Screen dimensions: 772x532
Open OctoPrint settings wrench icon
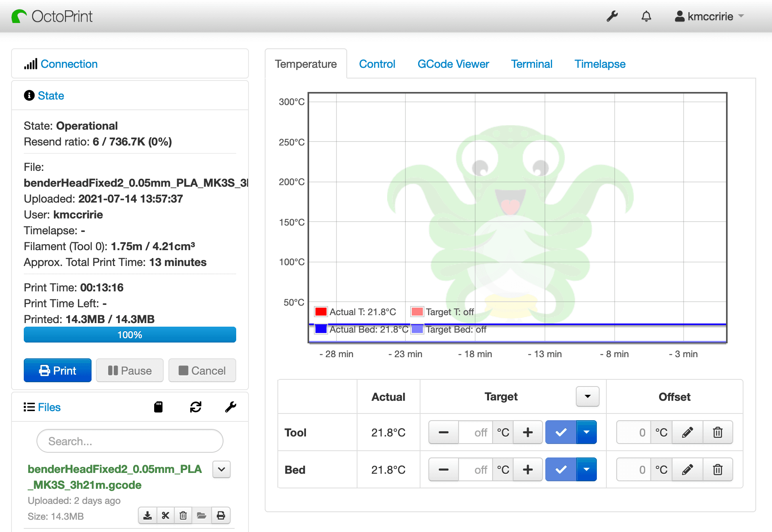click(612, 16)
